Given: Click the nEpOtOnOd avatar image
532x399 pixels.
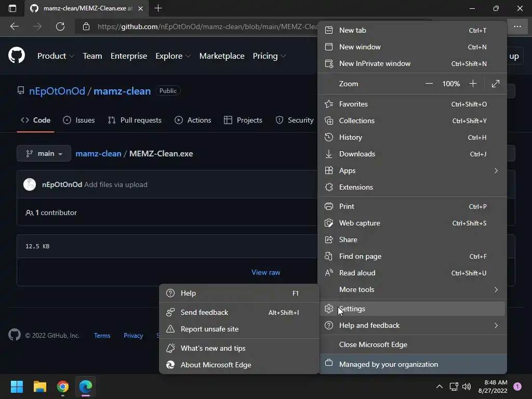Looking at the screenshot, I should point(30,184).
